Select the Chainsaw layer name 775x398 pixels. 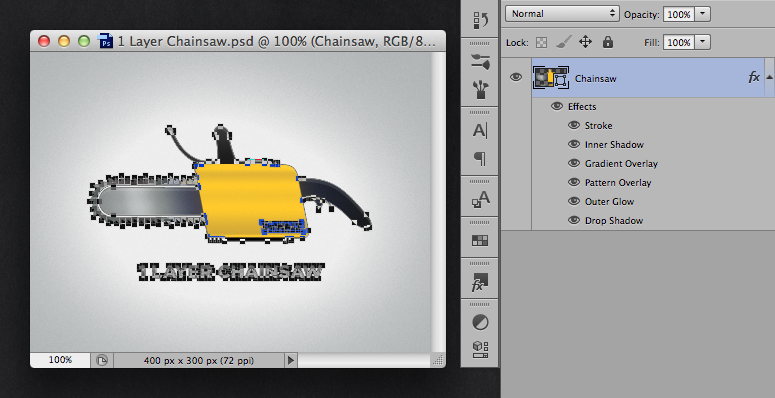(x=596, y=79)
